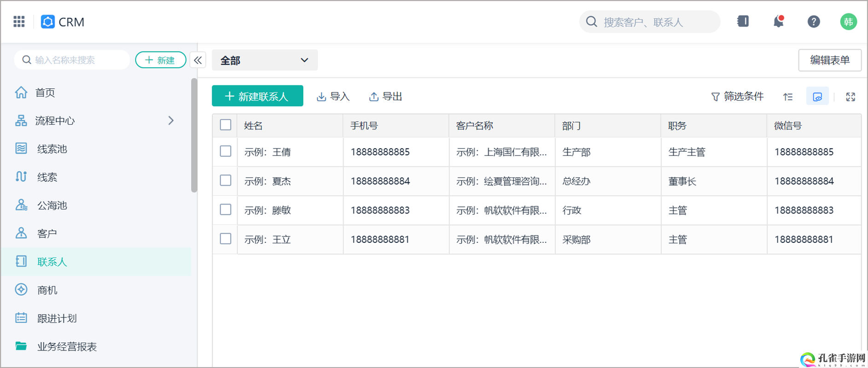Click the 线索池 icon

click(x=21, y=149)
